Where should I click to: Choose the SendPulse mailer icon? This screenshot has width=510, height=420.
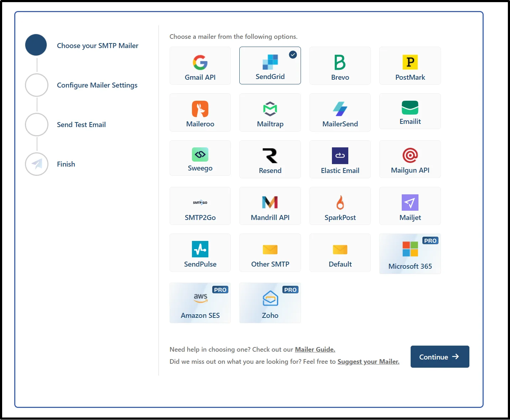pyautogui.click(x=200, y=249)
